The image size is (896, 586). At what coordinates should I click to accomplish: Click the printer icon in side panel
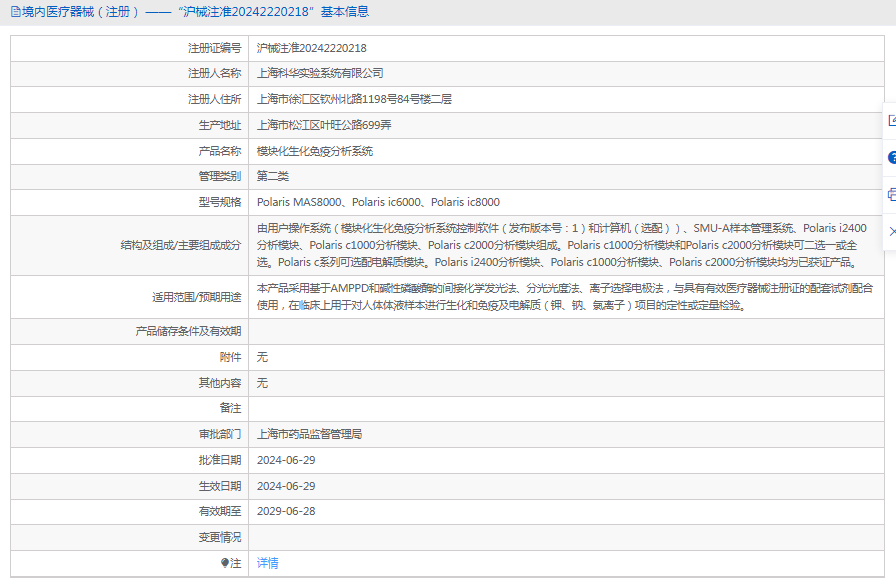[x=892, y=195]
